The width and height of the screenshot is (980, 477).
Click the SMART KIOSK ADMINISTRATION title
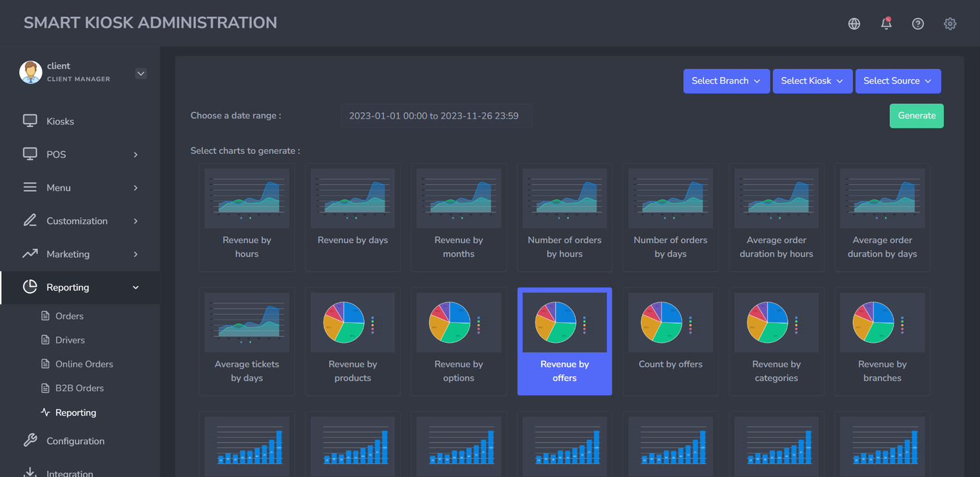[150, 23]
